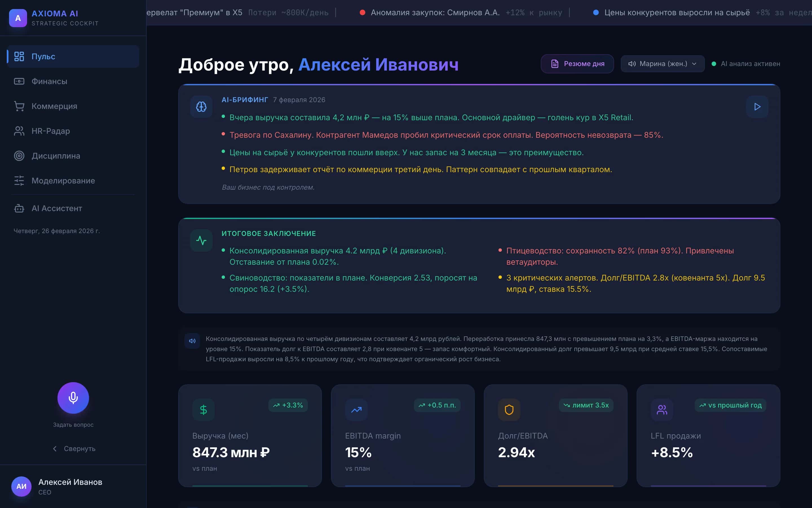Click the +3.3% badge on Выручка card
The image size is (812, 508).
point(288,405)
